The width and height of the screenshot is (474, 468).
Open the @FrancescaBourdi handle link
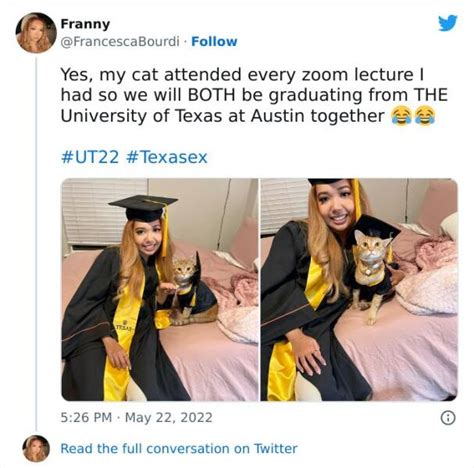[120, 42]
